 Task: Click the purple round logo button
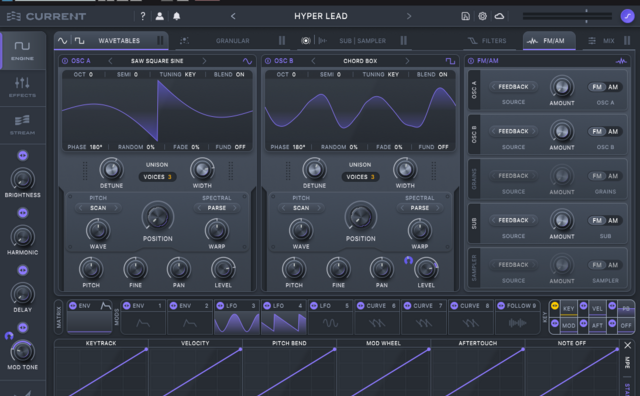point(627,16)
